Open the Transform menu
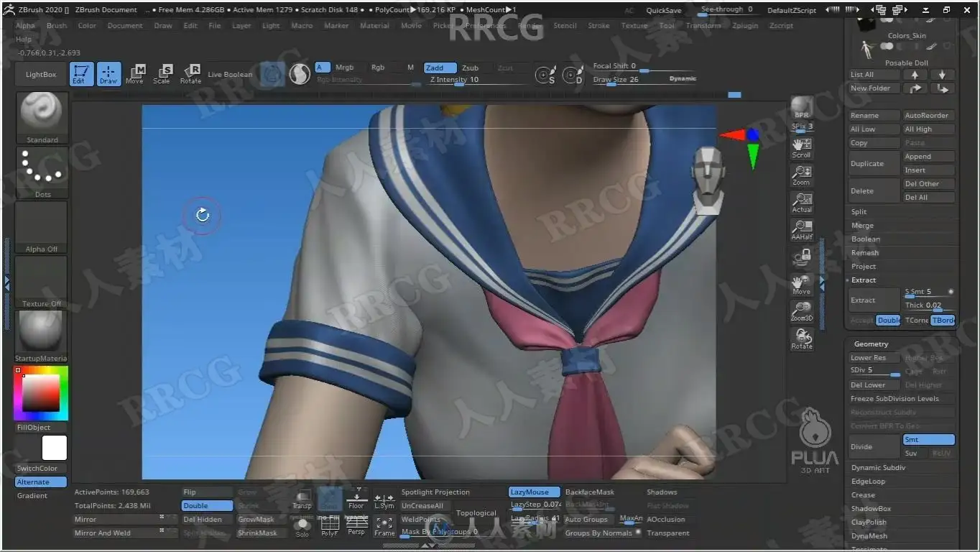This screenshot has height=552, width=980. coord(703,26)
